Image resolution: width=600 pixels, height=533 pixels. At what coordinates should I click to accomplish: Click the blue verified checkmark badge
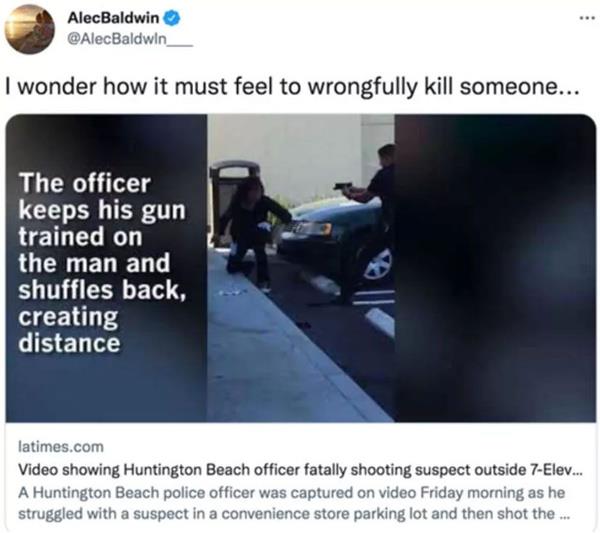172,18
